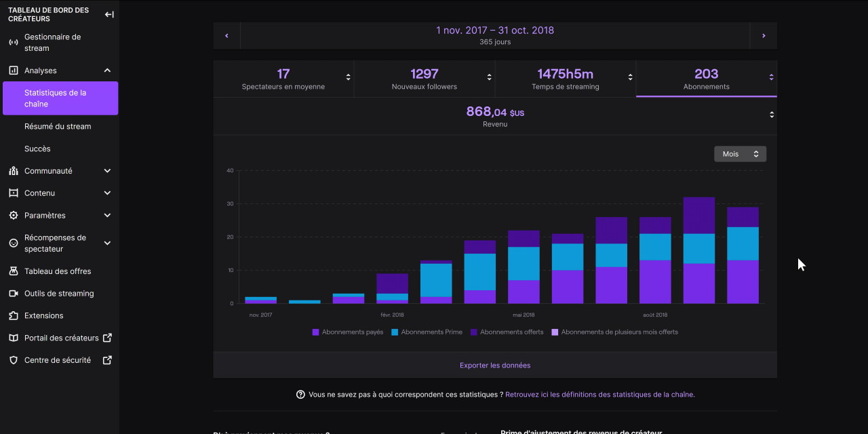Toggle Abonnements Prime series in legend
The image size is (868, 434).
click(x=427, y=332)
